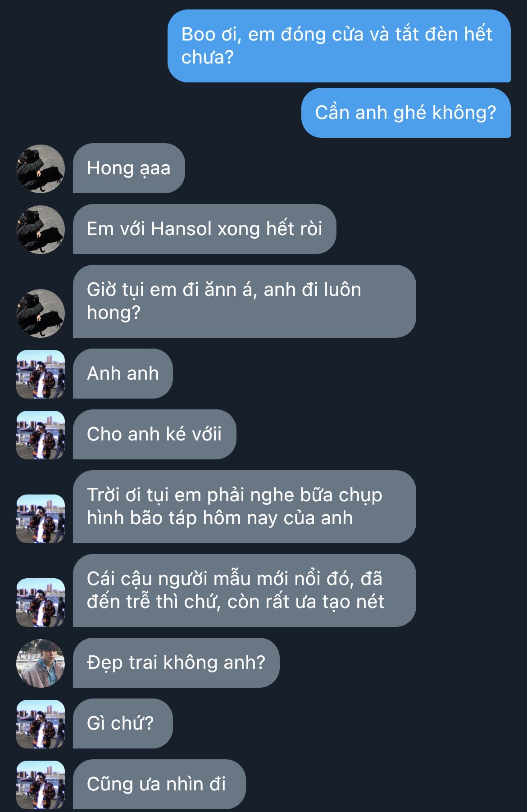Viewport: 527px width, 812px height.
Task: Select the avatar beside 'Trời ơi tụi em phải nghe'
Action: (x=41, y=518)
